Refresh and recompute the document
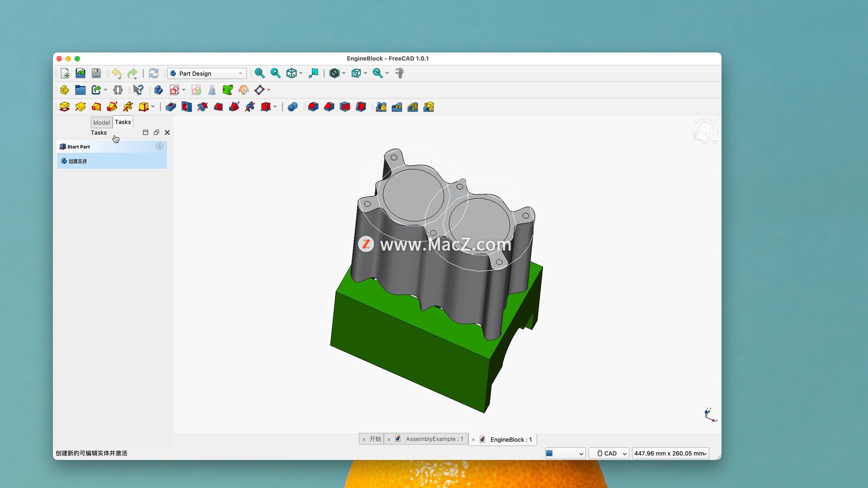The width and height of the screenshot is (868, 488). (154, 73)
